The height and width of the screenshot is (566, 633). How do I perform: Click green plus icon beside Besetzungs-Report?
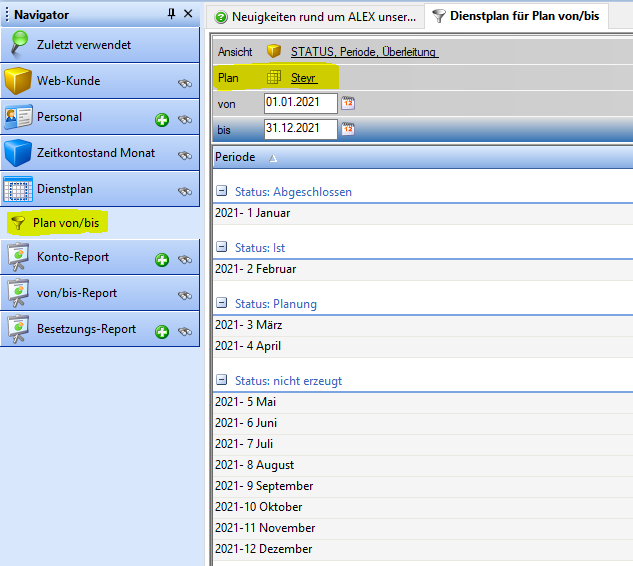162,331
